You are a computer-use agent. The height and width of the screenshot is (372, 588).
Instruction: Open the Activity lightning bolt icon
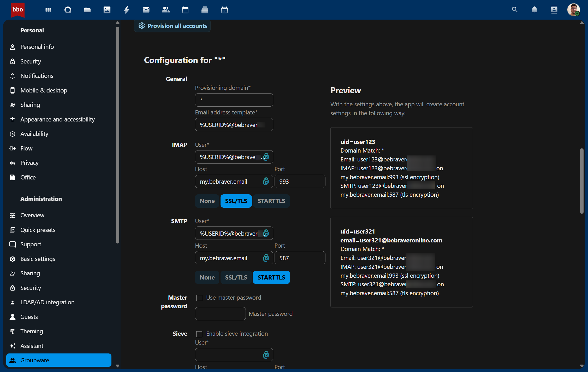pyautogui.click(x=127, y=10)
